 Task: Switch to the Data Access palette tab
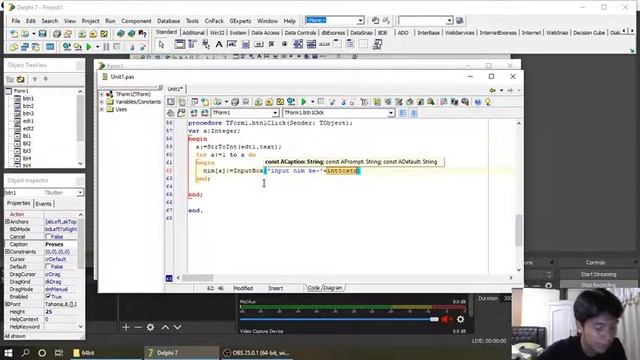pyautogui.click(x=265, y=33)
